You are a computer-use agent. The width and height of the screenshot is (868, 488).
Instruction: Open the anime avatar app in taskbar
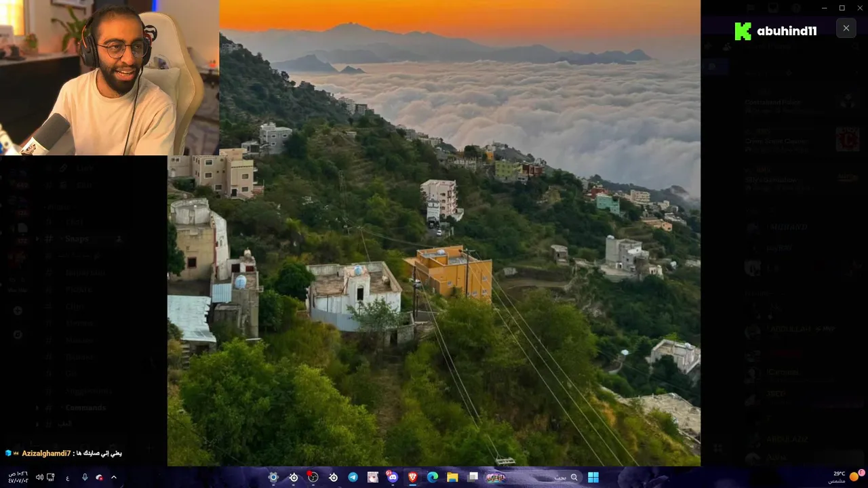tap(373, 477)
